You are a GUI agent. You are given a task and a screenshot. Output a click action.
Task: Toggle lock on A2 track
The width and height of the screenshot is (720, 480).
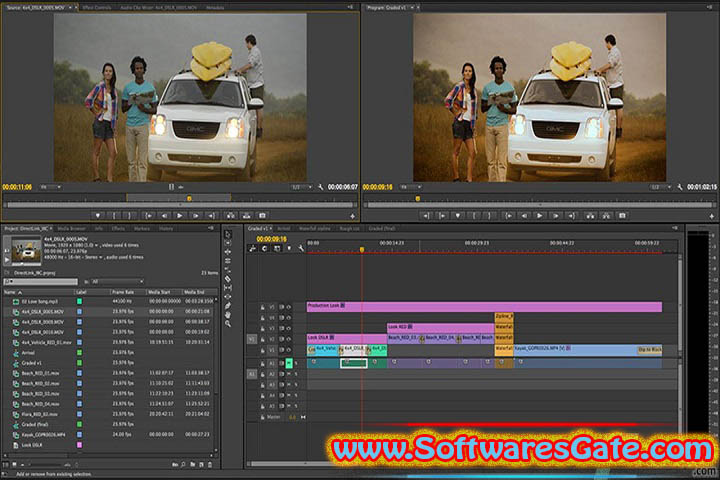(263, 374)
